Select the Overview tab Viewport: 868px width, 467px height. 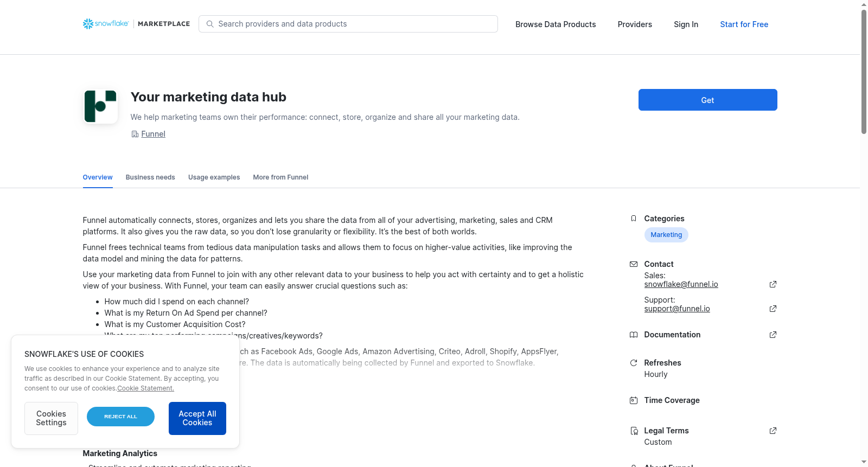[98, 177]
